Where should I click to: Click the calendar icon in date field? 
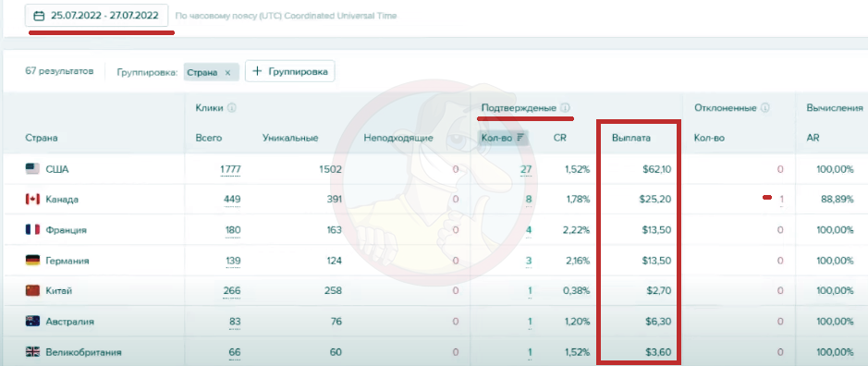pos(39,16)
